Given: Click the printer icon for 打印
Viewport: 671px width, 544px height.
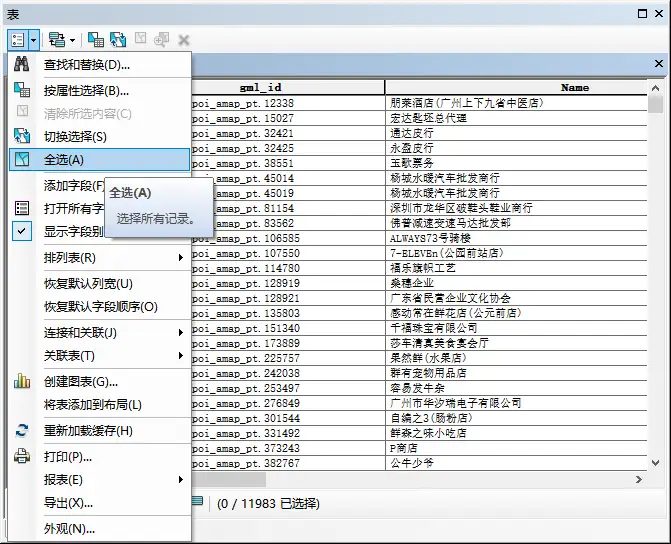Looking at the screenshot, I should coord(22,456).
